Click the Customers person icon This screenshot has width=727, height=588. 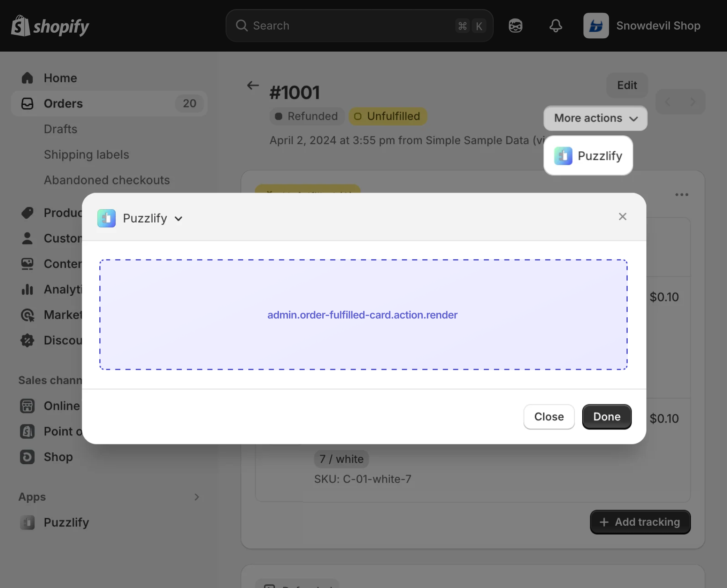coord(27,238)
